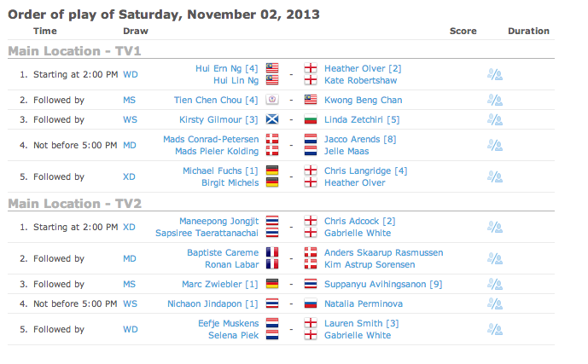Open head-to-head icon for Tien Chen Chou match
The width and height of the screenshot is (588, 364).
(x=494, y=100)
